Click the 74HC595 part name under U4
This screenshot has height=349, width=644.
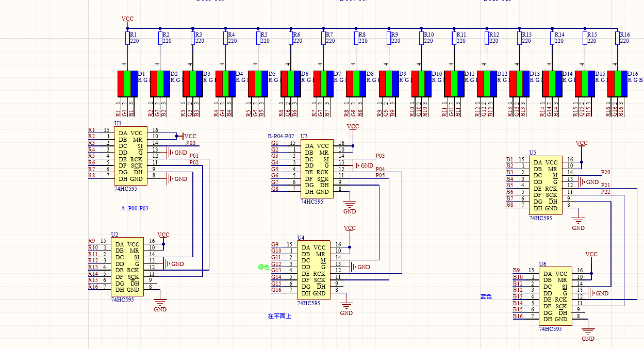coord(309,303)
